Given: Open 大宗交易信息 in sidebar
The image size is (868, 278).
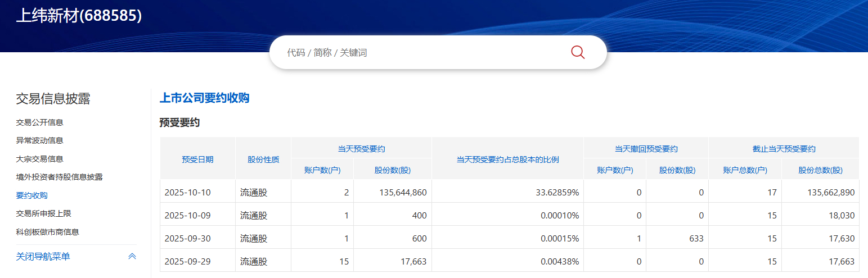Looking at the screenshot, I should click(x=39, y=159).
